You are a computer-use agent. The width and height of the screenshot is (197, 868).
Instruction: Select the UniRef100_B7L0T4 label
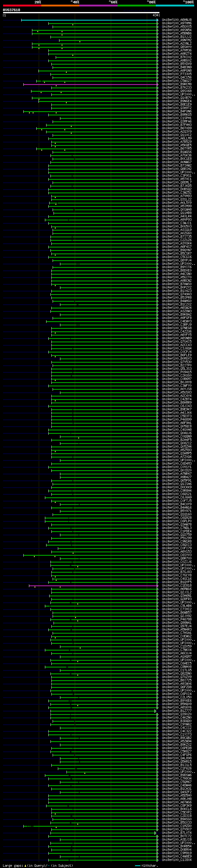point(177,833)
